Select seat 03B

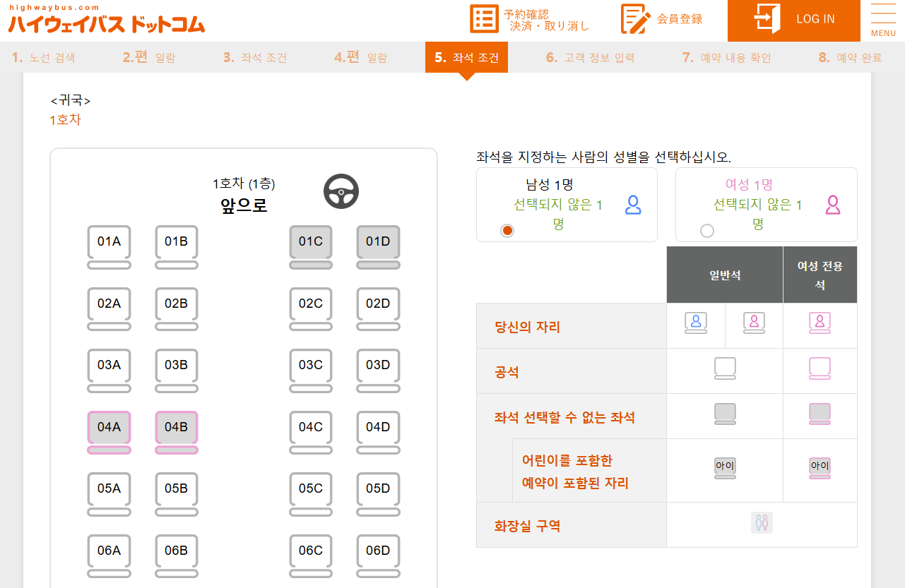pyautogui.click(x=176, y=371)
